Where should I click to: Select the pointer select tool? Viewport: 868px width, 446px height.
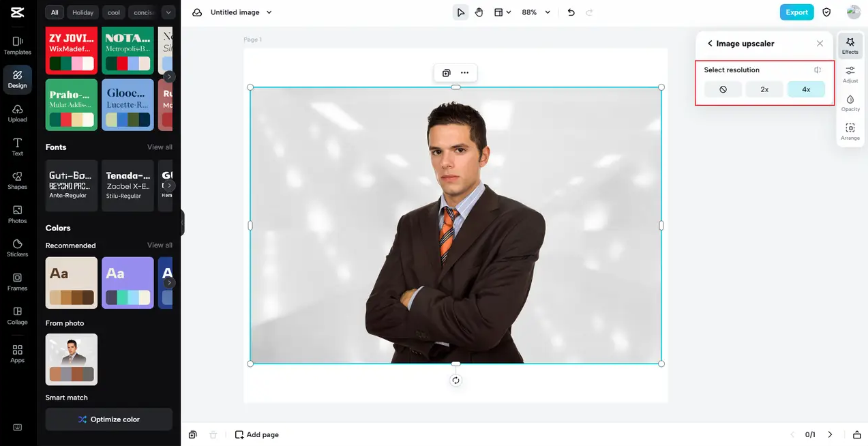(461, 12)
